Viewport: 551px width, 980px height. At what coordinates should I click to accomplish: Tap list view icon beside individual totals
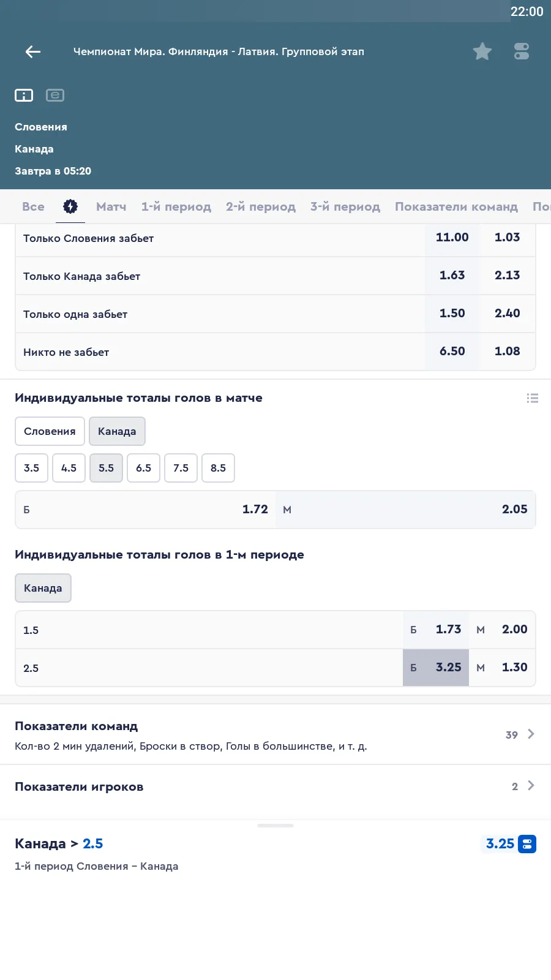tap(533, 398)
